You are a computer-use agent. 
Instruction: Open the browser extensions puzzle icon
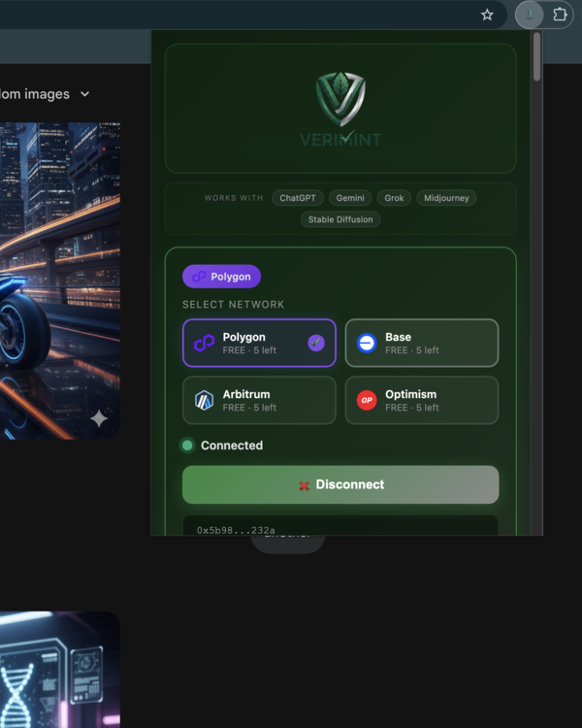[560, 15]
